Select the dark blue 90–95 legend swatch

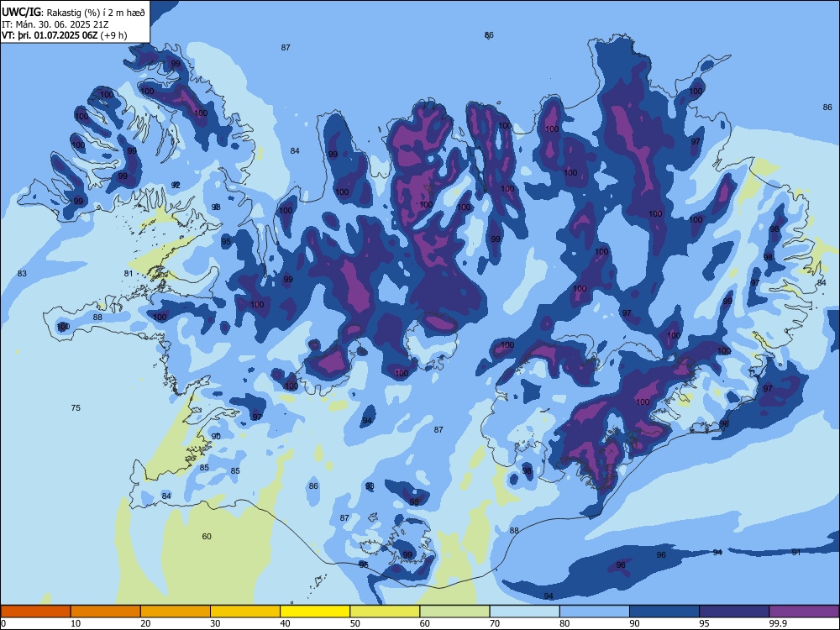pos(664,612)
